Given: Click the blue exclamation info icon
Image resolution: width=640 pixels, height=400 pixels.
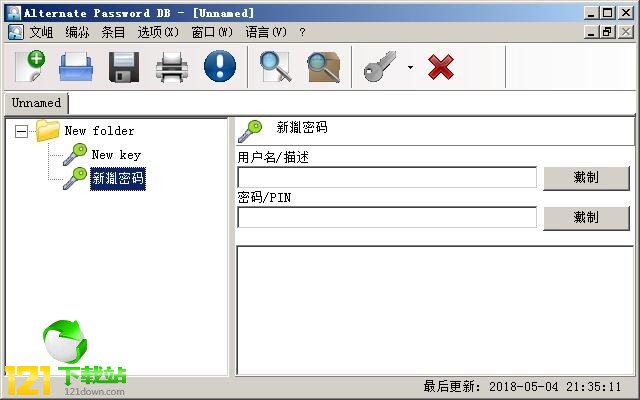Looking at the screenshot, I should (220, 66).
